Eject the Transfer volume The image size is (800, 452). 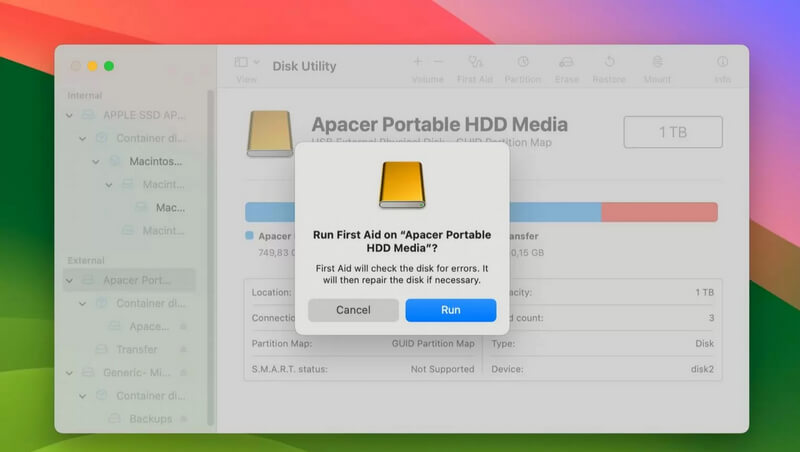tap(183, 350)
